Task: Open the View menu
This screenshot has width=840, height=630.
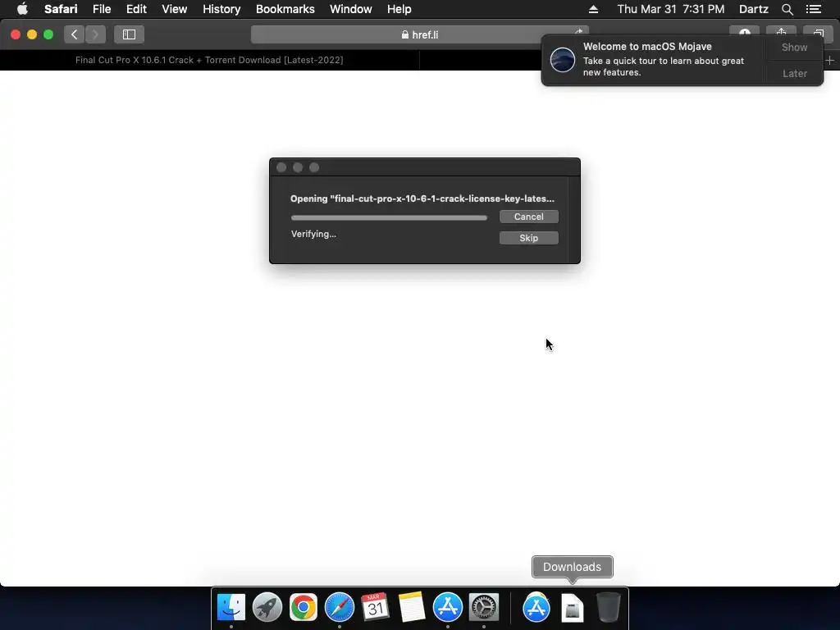Action: [174, 9]
